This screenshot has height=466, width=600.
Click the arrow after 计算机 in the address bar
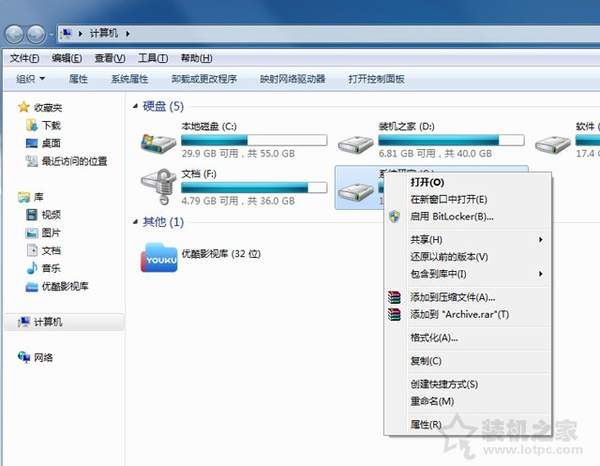coord(128,34)
